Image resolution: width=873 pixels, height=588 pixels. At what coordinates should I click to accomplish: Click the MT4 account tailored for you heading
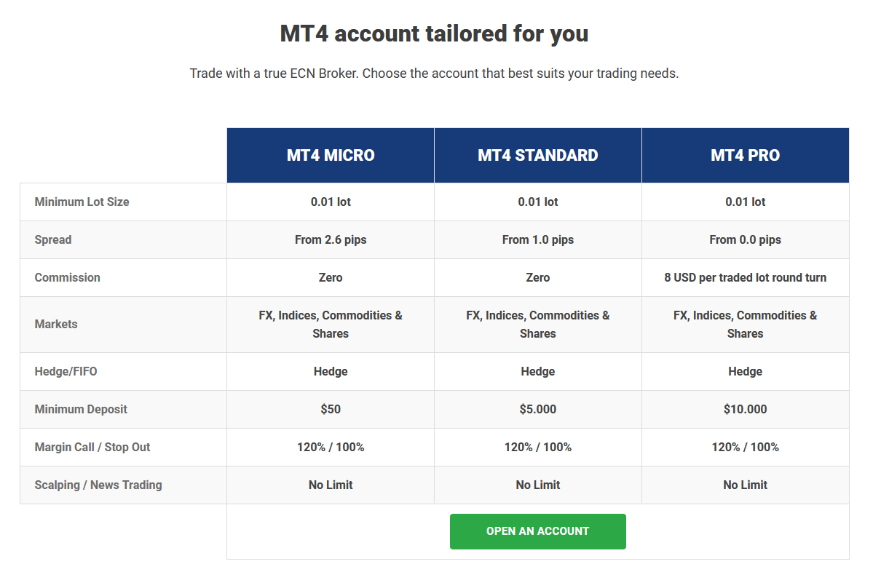click(434, 33)
